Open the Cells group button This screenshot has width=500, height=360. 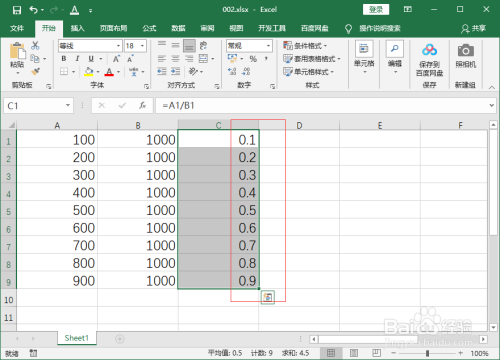point(364,57)
